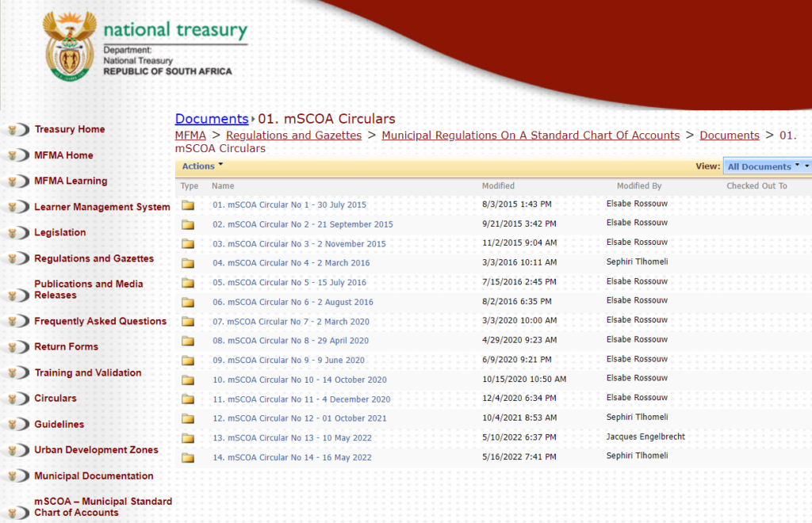Click the Documents breadcrumb link

[730, 136]
